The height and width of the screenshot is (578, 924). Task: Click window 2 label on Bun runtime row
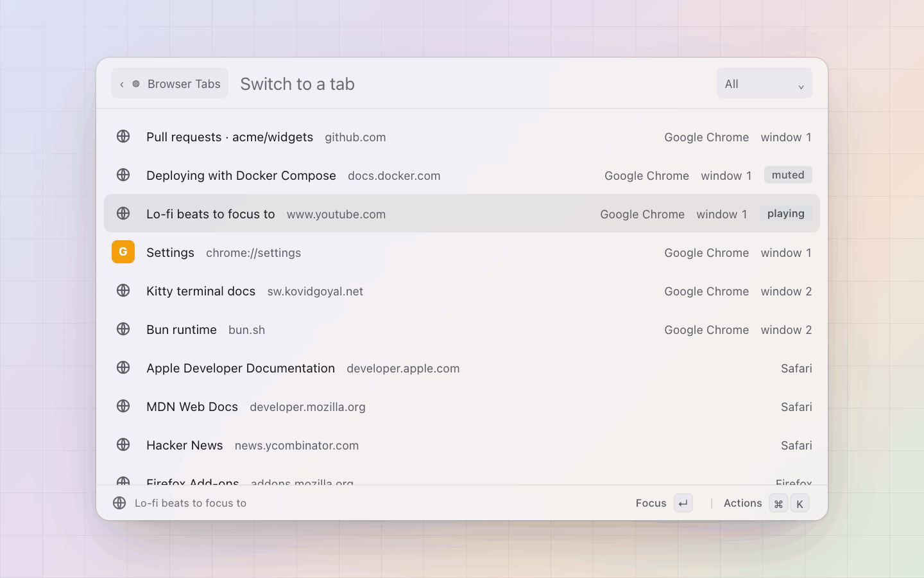point(786,330)
